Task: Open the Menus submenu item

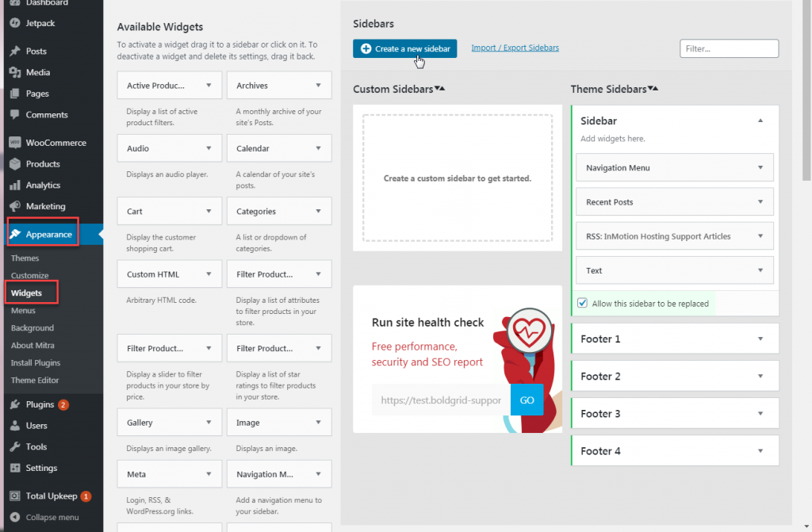Action: coord(23,310)
